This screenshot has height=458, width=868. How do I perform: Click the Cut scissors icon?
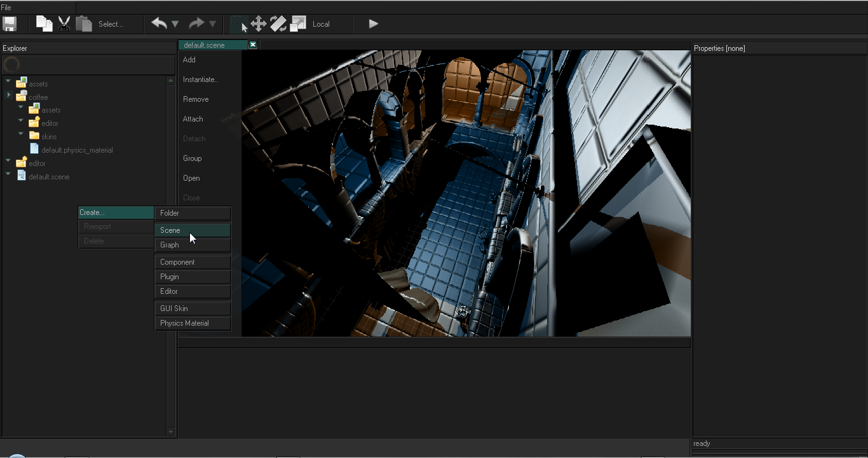[64, 24]
